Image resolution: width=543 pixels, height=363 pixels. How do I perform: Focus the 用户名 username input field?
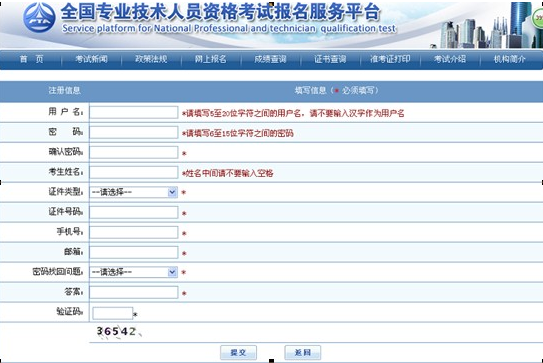pos(134,112)
